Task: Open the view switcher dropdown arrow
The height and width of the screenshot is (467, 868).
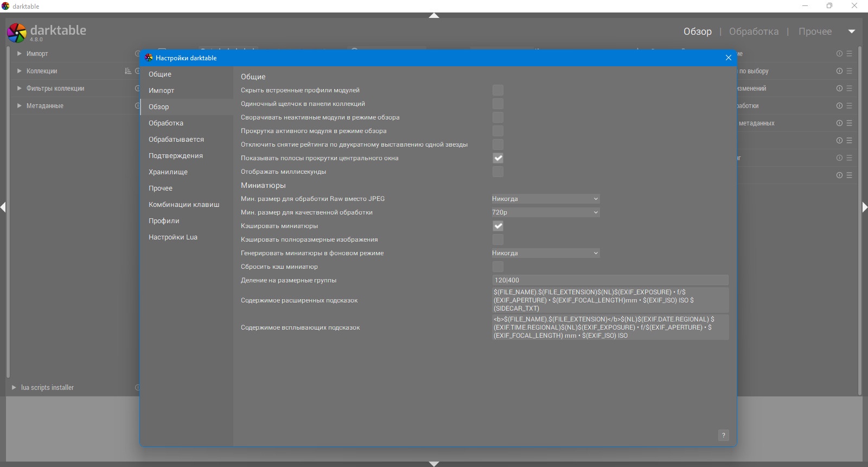Action: [852, 31]
